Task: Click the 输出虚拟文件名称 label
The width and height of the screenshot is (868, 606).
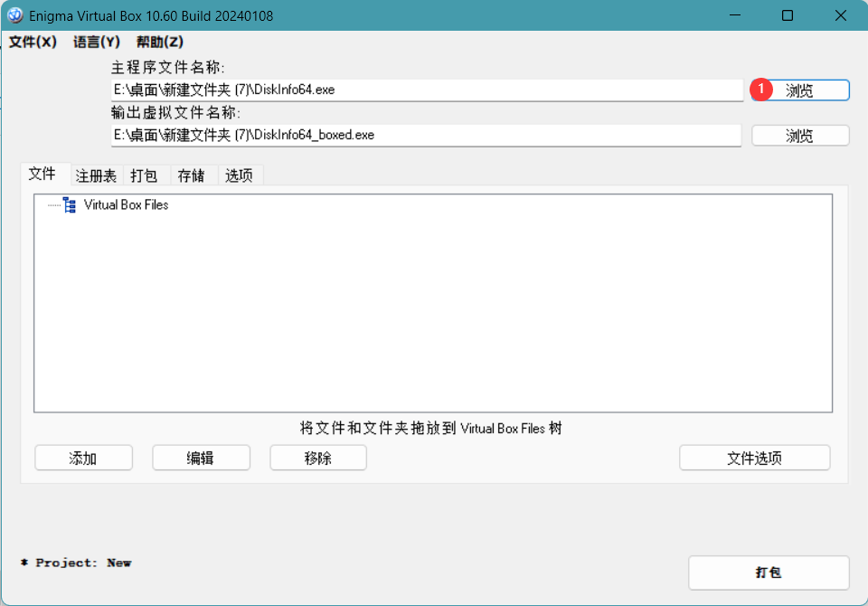Action: tap(175, 112)
